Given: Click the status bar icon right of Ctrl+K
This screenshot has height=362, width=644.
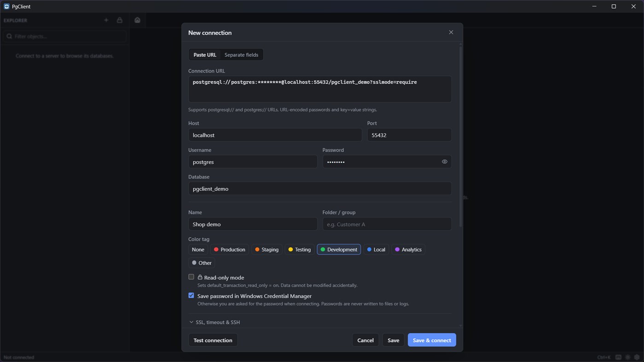Looking at the screenshot, I should [x=619, y=357].
